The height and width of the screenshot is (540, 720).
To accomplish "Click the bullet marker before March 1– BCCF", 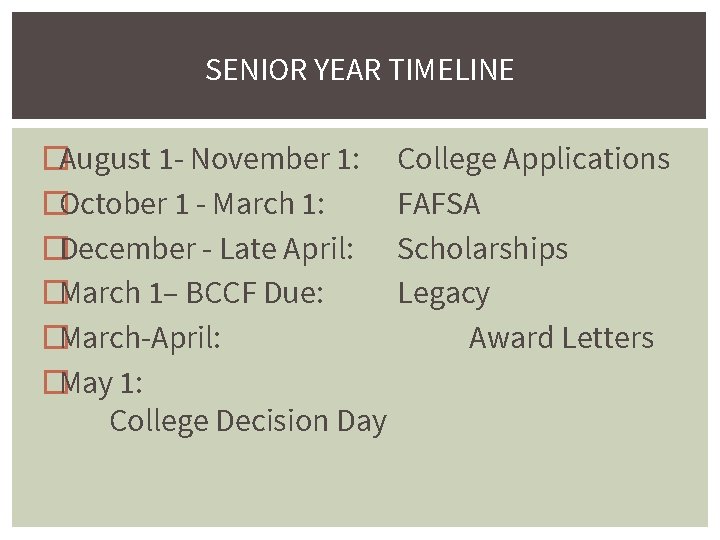I will (x=51, y=293).
